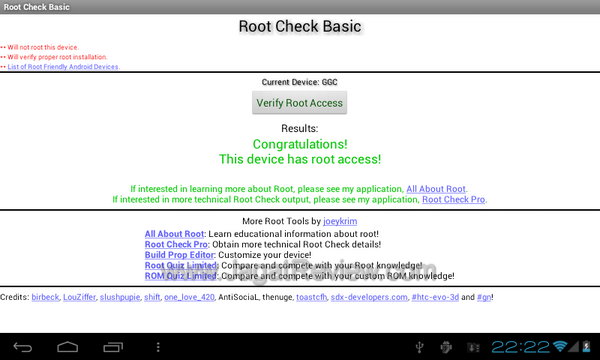Screen dimensions: 600x360
Task: Open the sdx-developers.com credit link
Action: tap(369, 297)
